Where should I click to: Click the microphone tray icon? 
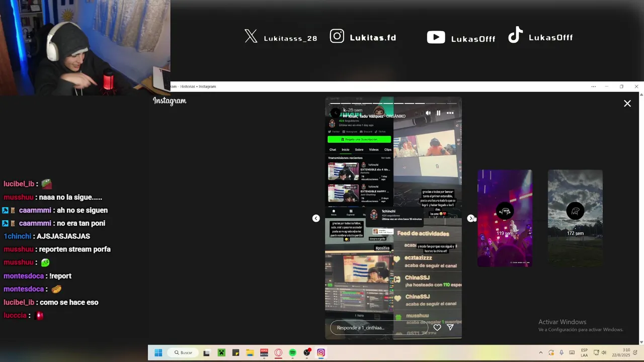point(561,352)
